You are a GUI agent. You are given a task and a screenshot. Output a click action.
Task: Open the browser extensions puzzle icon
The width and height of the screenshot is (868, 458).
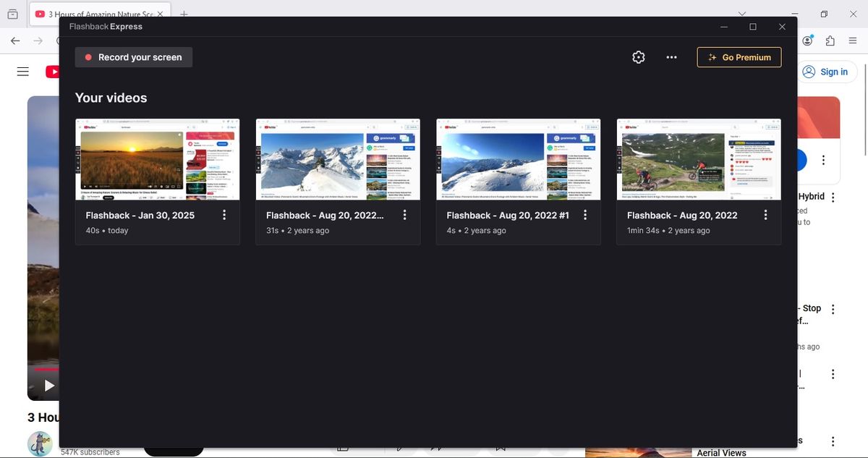click(830, 41)
